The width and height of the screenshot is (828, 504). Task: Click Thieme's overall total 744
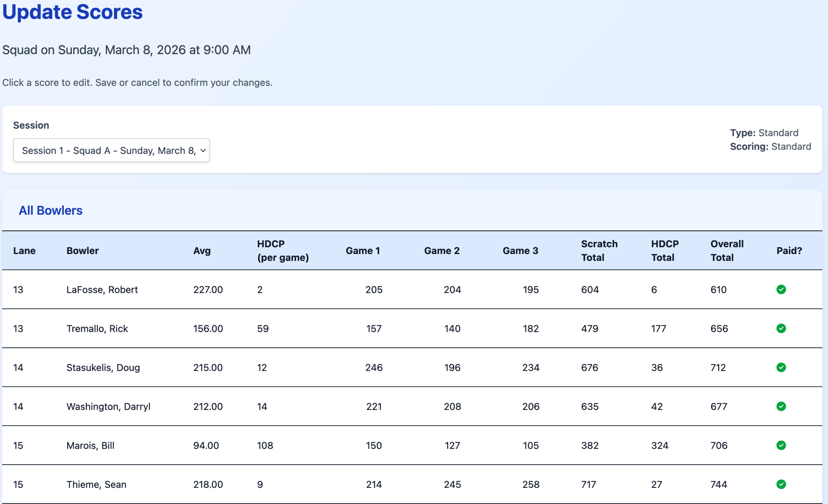pos(719,484)
